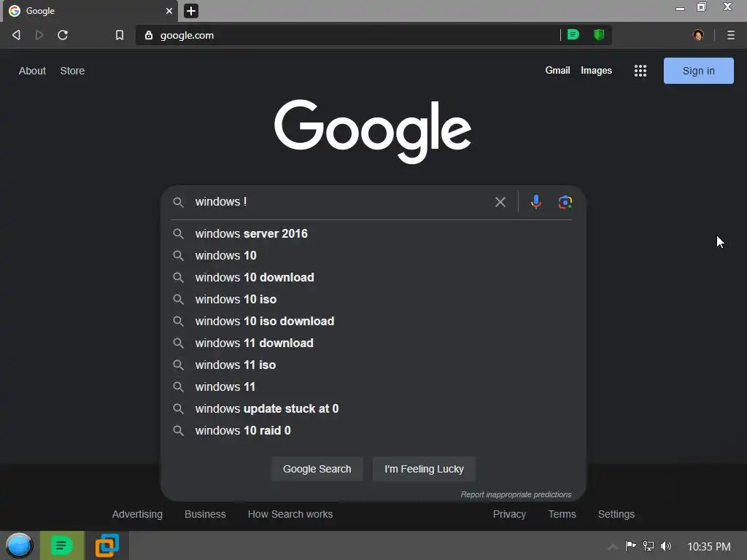Image resolution: width=747 pixels, height=560 pixels.
Task: Click the I'm Feeling Lucky button
Action: coord(424,469)
